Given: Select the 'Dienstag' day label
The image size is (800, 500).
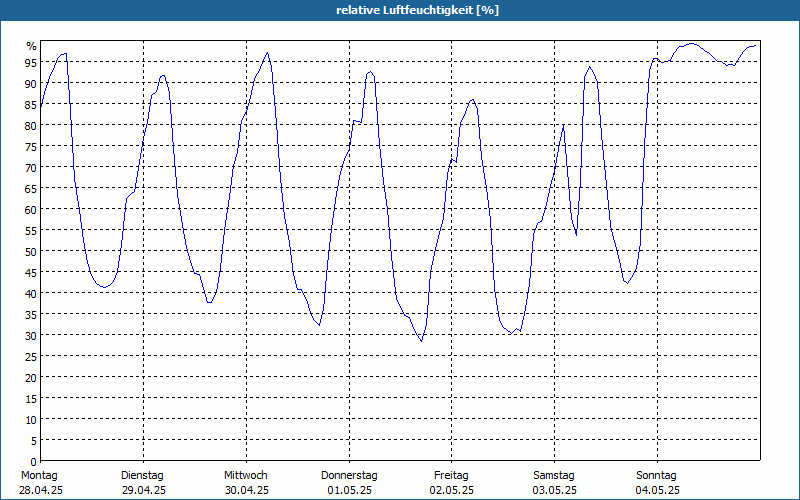Looking at the screenshot, I should tap(142, 476).
